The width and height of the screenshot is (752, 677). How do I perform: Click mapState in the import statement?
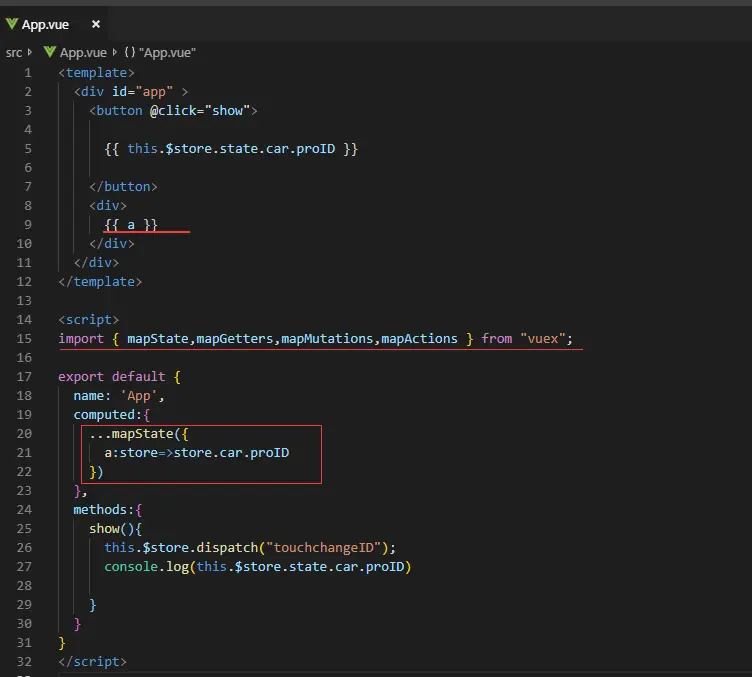158,338
